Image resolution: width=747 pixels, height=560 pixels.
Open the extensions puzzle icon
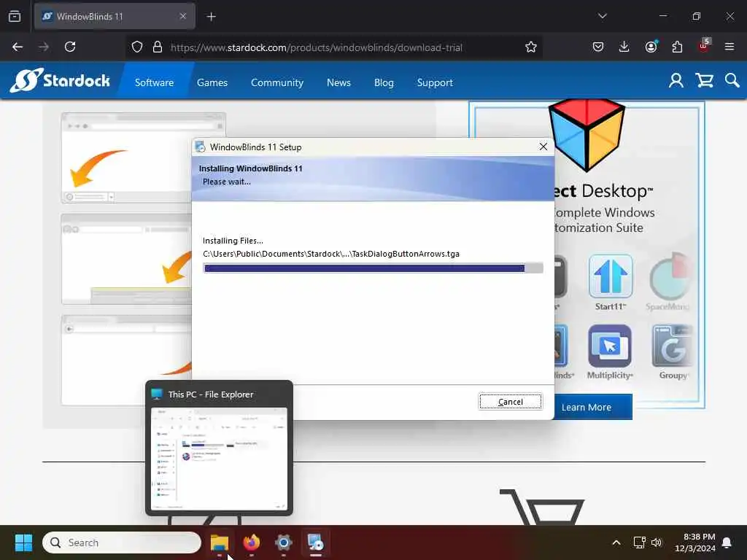point(677,47)
